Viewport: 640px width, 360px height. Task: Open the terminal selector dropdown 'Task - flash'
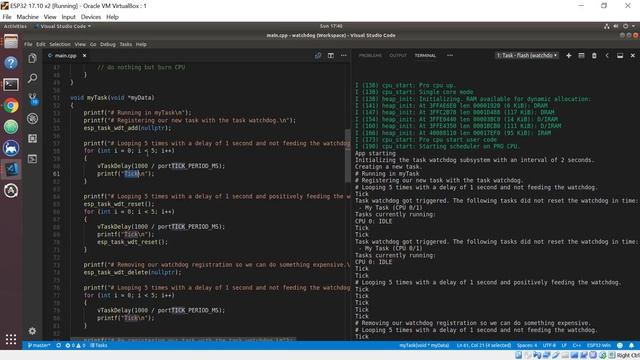[x=527, y=56]
